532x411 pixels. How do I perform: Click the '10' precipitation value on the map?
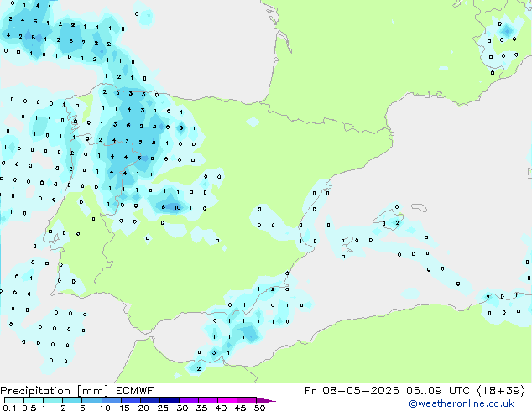(x=177, y=207)
